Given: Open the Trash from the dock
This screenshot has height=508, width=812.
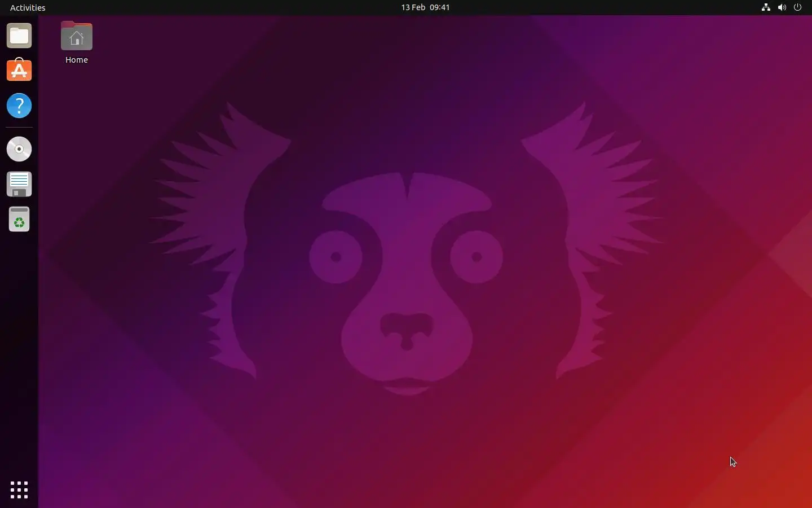Looking at the screenshot, I should (x=19, y=220).
